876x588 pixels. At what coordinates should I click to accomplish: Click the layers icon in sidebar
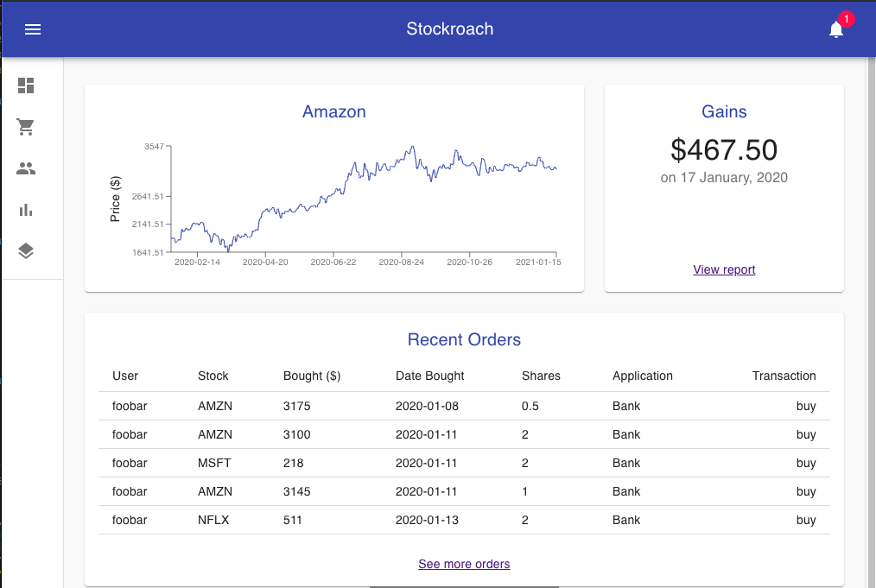click(x=26, y=251)
